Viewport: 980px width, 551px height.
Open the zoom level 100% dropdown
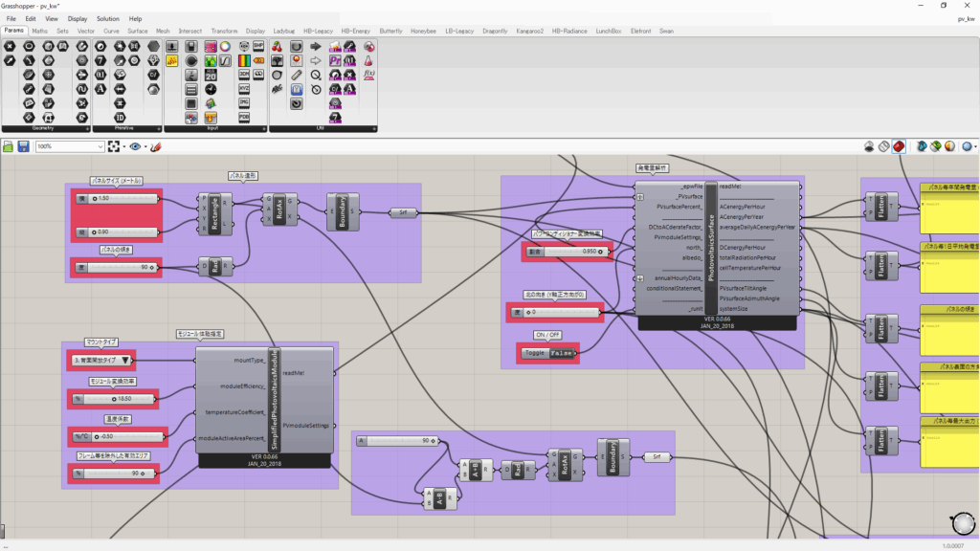100,146
